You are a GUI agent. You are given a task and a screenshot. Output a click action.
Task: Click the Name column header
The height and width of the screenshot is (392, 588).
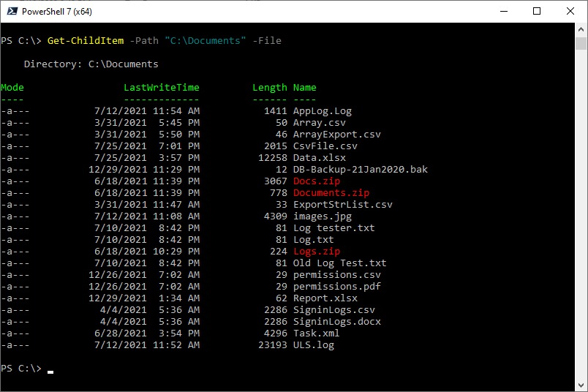pos(304,88)
